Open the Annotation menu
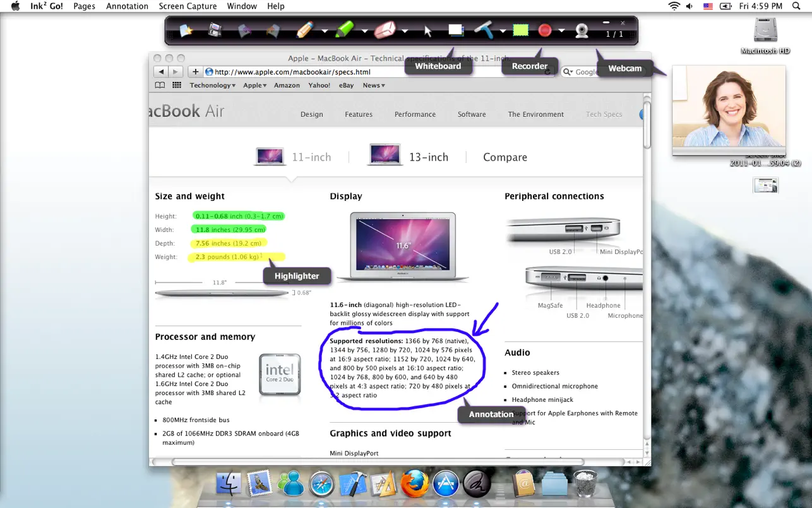 (127, 6)
